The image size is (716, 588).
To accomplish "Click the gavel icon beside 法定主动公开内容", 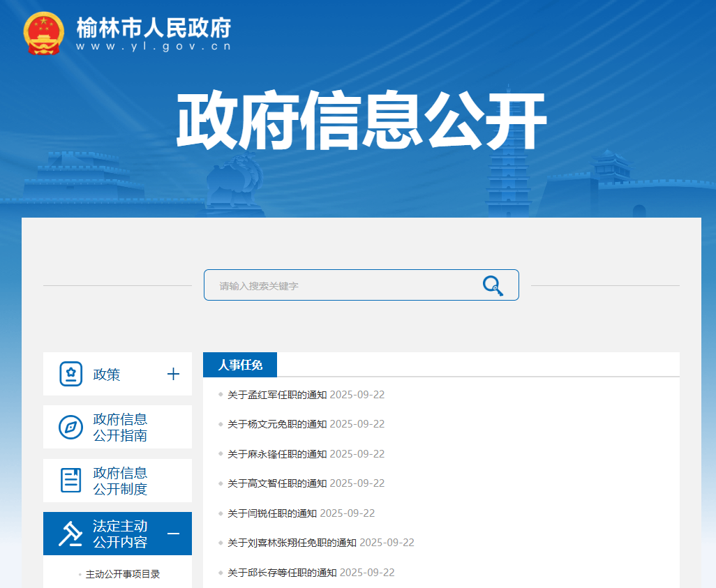I will 70,533.
